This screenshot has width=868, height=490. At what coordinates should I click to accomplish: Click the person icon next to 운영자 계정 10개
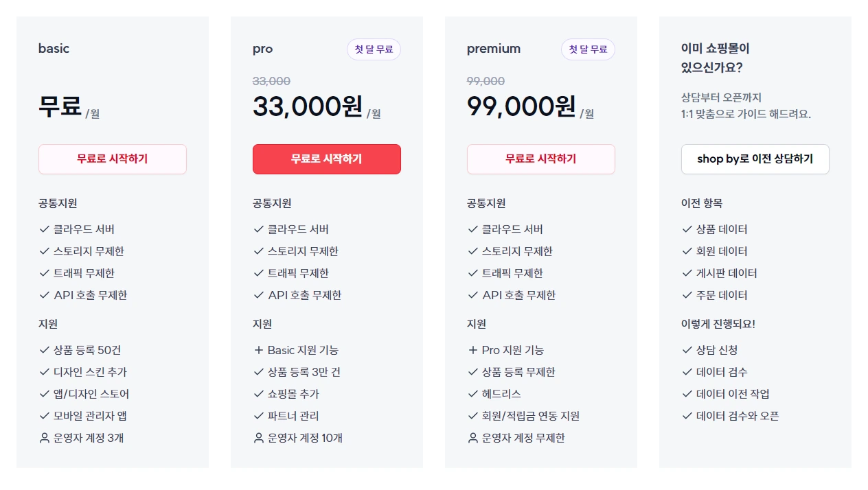pos(259,438)
